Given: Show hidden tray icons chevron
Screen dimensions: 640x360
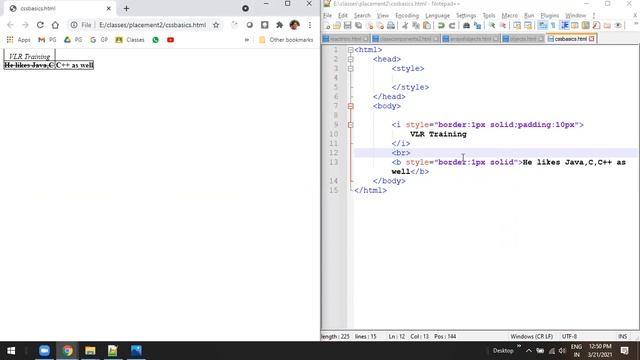Looking at the screenshot, I should pos(529,351).
